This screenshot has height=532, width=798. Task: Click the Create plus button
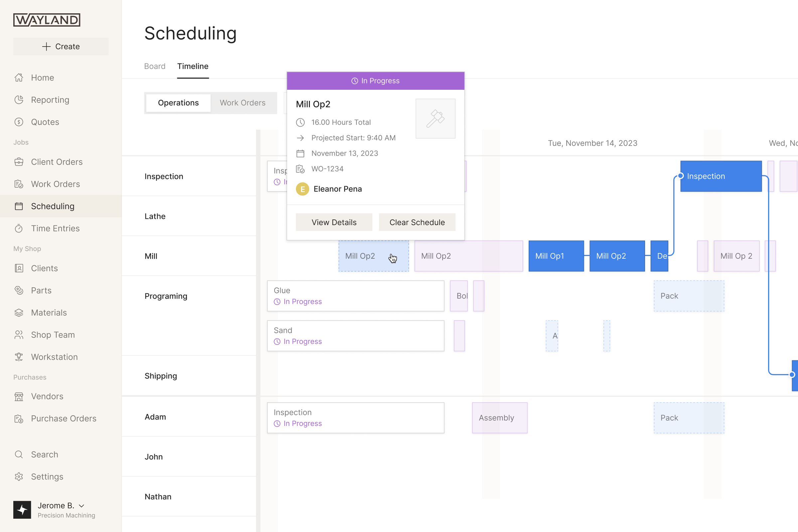point(61,46)
